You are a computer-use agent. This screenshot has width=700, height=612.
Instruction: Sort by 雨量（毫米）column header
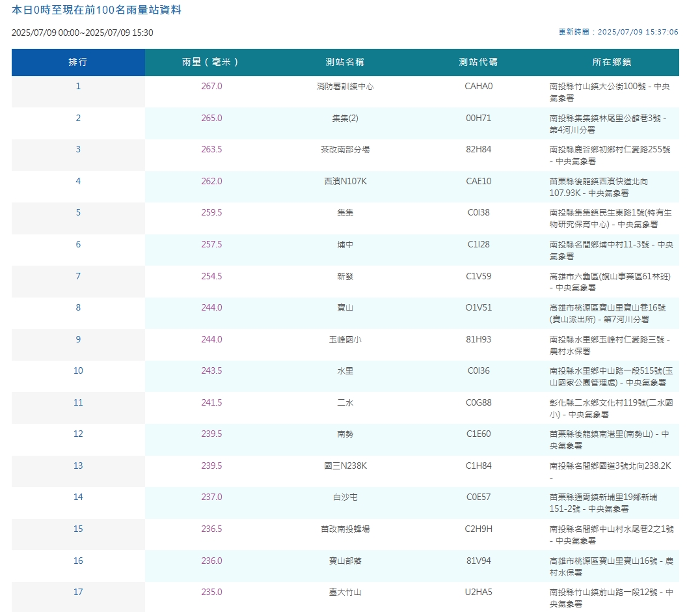pyautogui.click(x=211, y=62)
